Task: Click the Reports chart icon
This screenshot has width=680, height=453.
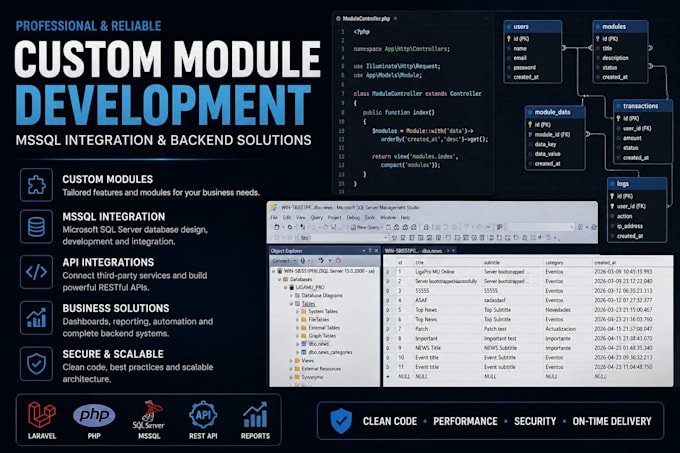Action: (255, 415)
